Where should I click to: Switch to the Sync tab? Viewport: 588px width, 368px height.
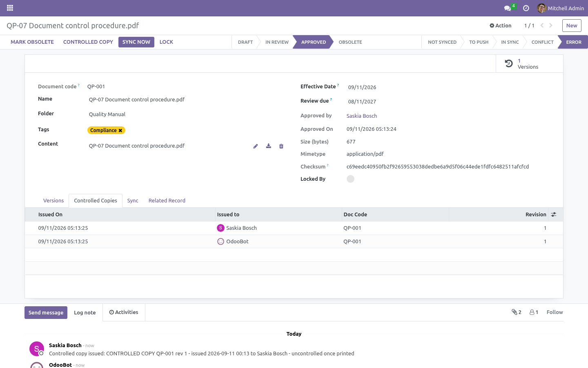(x=133, y=200)
